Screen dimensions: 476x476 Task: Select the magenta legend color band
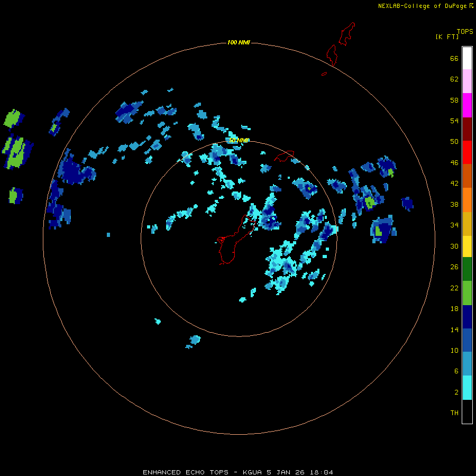467,105
